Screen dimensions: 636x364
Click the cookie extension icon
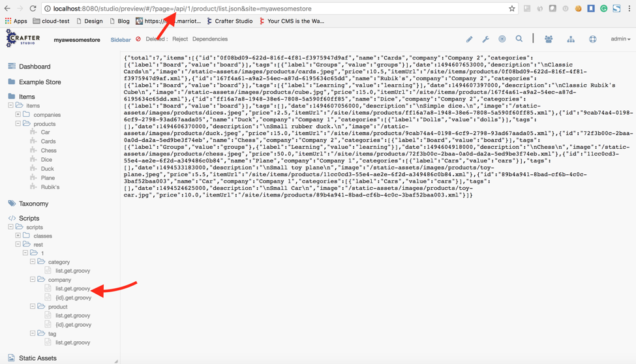tap(578, 8)
